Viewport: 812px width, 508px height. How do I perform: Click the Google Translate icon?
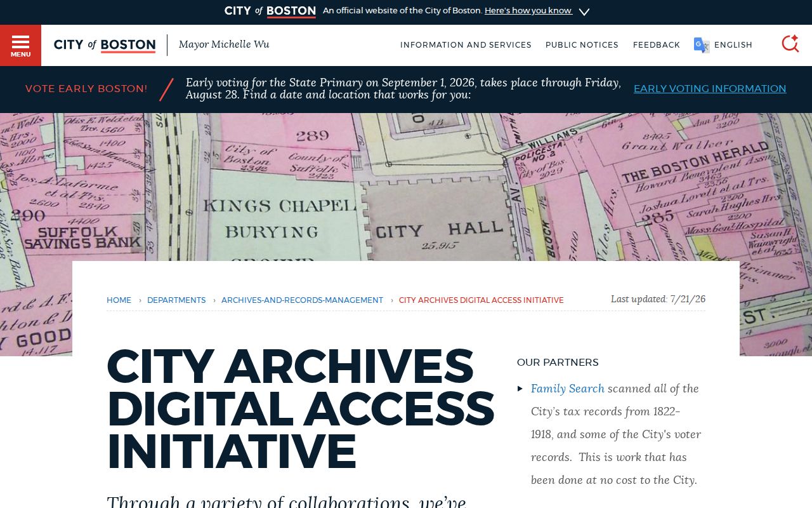point(702,45)
